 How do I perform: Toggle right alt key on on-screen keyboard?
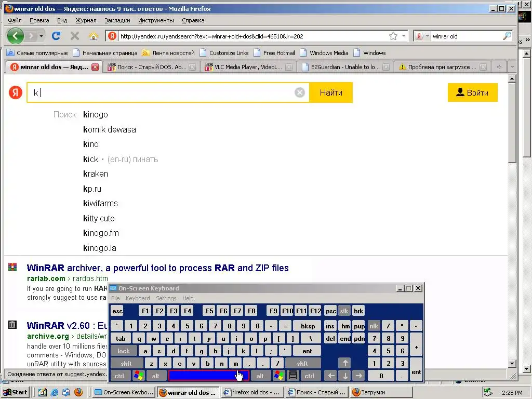[260, 376]
